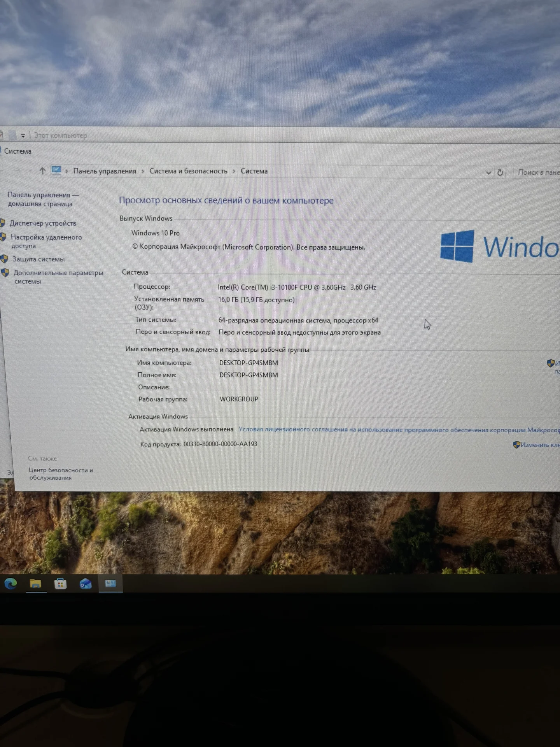This screenshot has height=747, width=560.
Task: Click the computer icon in the address bar
Action: click(56, 170)
